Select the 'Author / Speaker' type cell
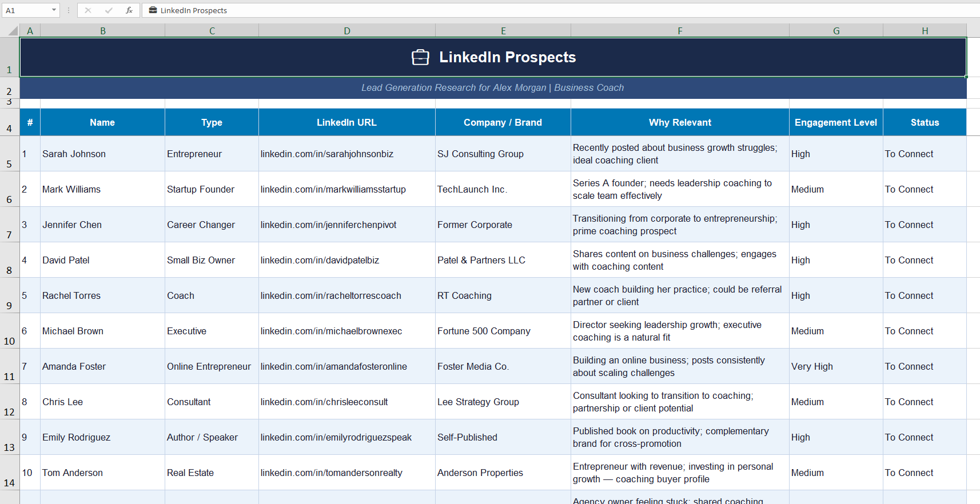Viewport: 980px width, 504px height. pos(212,437)
